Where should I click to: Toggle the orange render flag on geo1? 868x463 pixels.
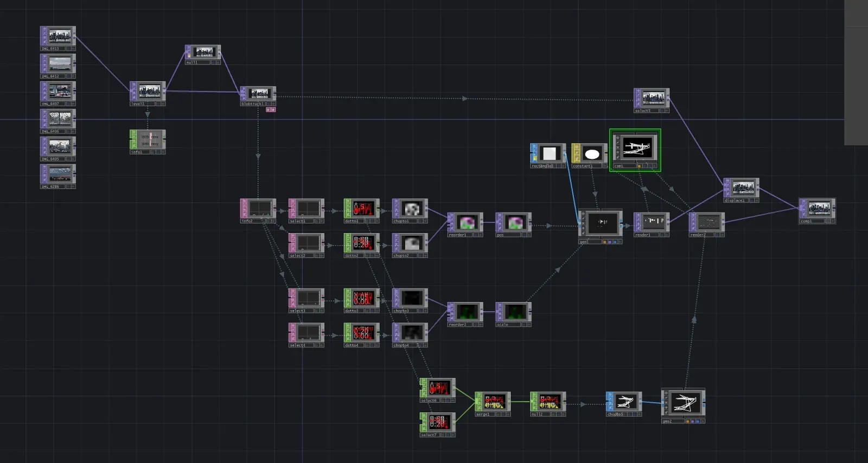pos(604,242)
